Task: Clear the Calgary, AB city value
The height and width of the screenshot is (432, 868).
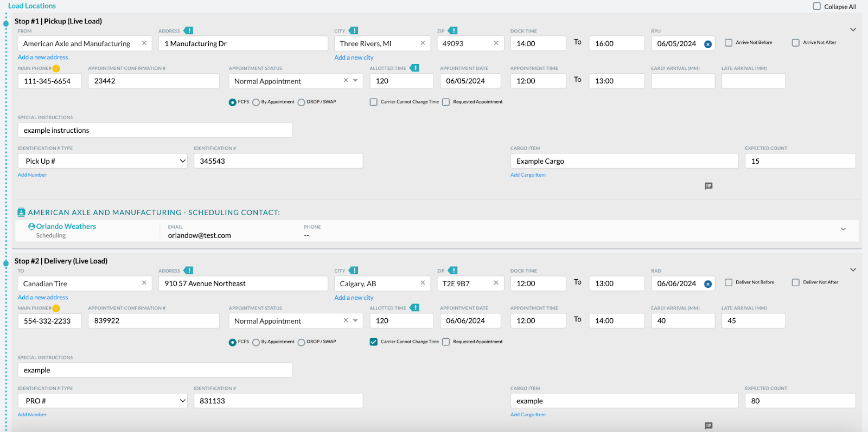Action: 423,283
